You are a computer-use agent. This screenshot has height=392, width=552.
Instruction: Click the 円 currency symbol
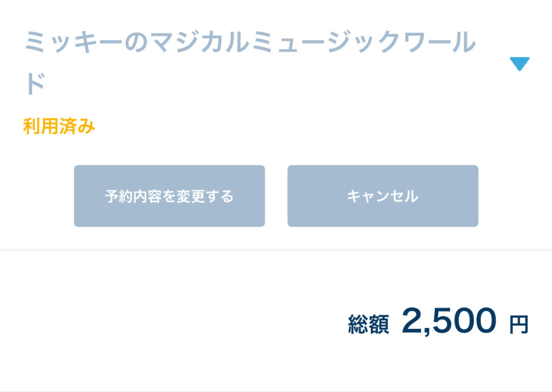[x=519, y=325]
